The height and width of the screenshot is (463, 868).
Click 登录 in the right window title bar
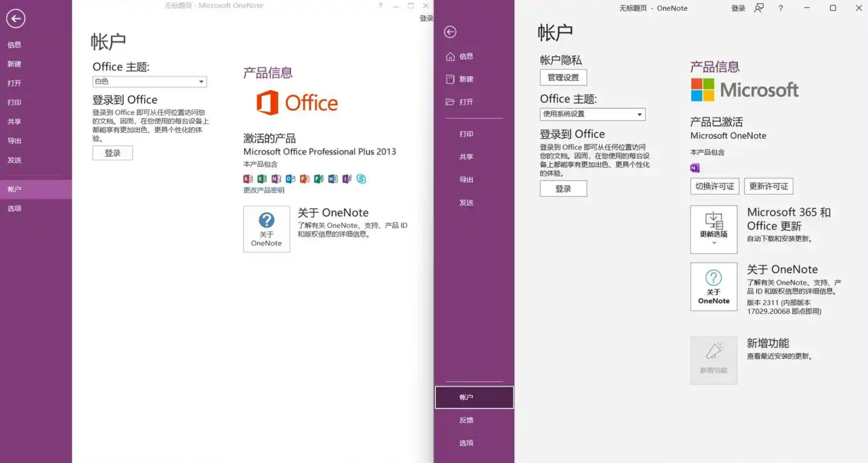pyautogui.click(x=738, y=8)
